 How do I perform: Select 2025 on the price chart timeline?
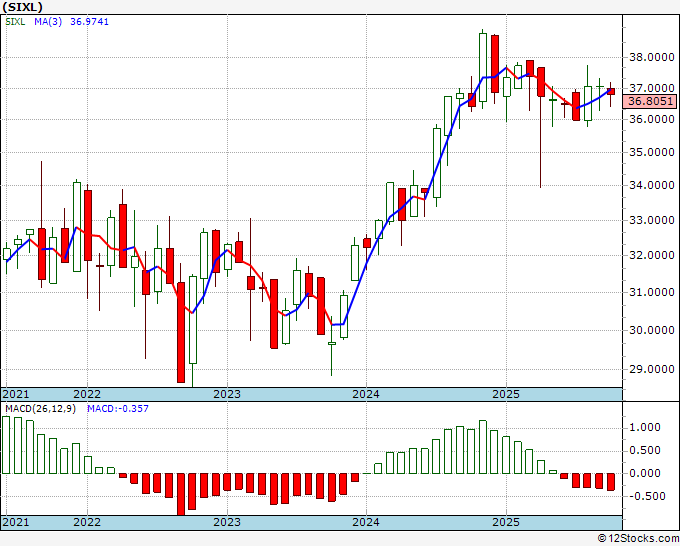(506, 394)
